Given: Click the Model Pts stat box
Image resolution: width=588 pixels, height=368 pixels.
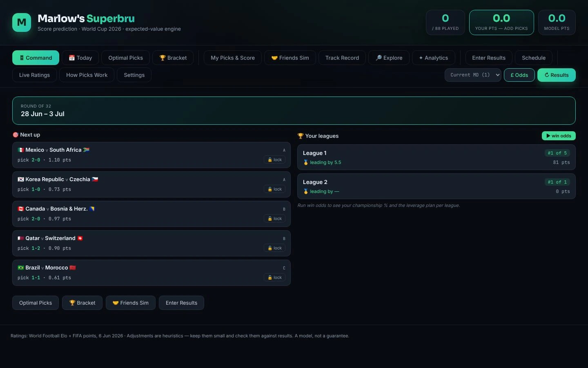Looking at the screenshot, I should point(557,22).
